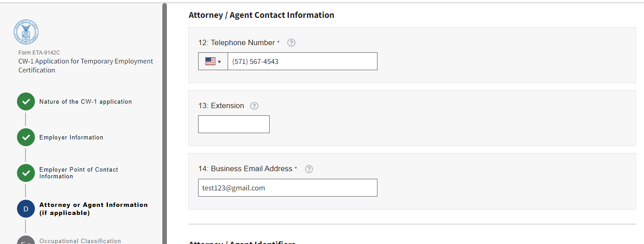Click the CW-1 Application form title

pos(85,66)
